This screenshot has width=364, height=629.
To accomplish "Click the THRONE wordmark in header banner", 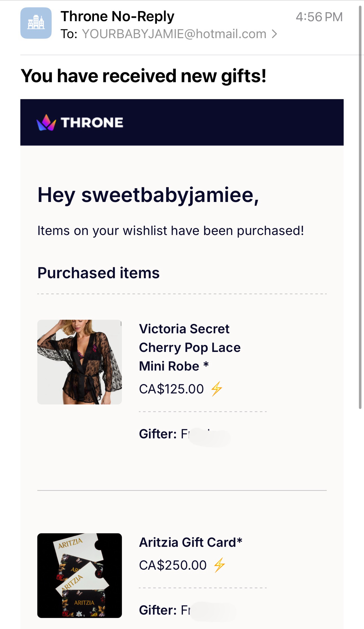I will pos(92,123).
